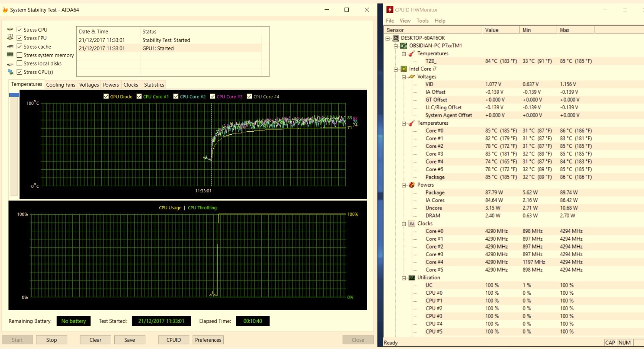Uncheck the GPU Diode graph checkbox
This screenshot has height=349, width=644.
106,97
